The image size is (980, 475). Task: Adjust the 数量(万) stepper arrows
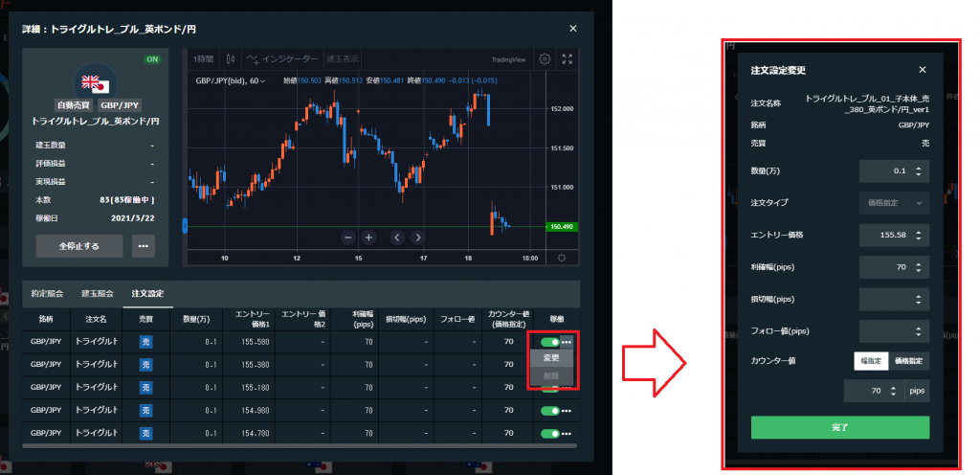click(918, 170)
